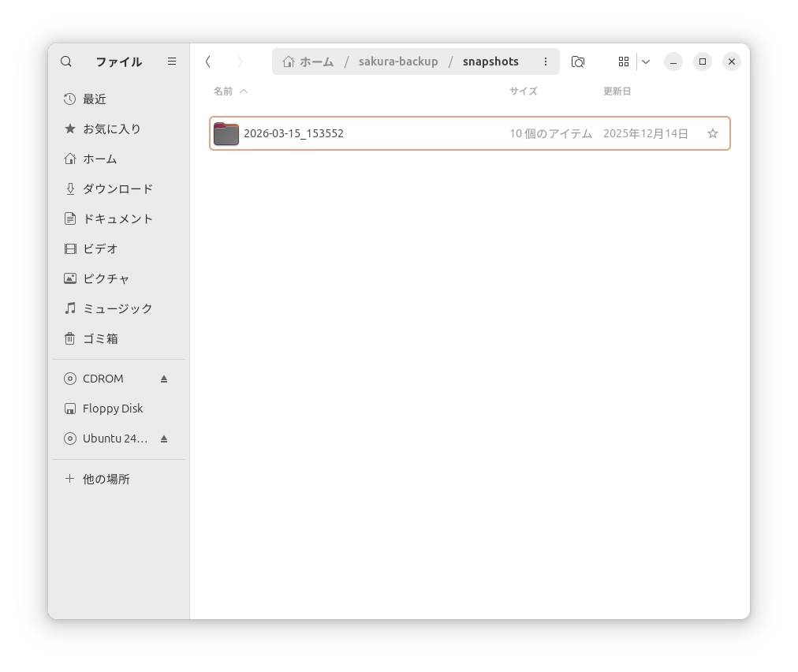Sort by 更新日 column header
Viewport: 798px width, 672px height.
tap(617, 91)
